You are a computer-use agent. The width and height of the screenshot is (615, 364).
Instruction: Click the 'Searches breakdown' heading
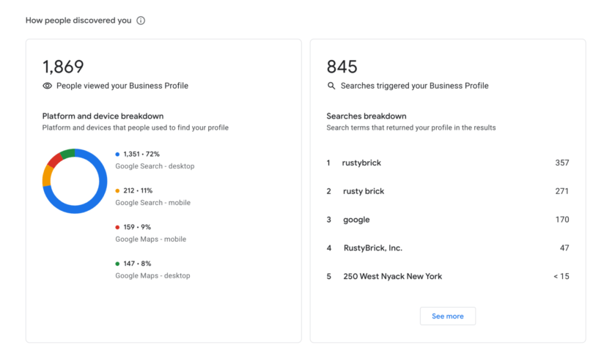tap(367, 116)
